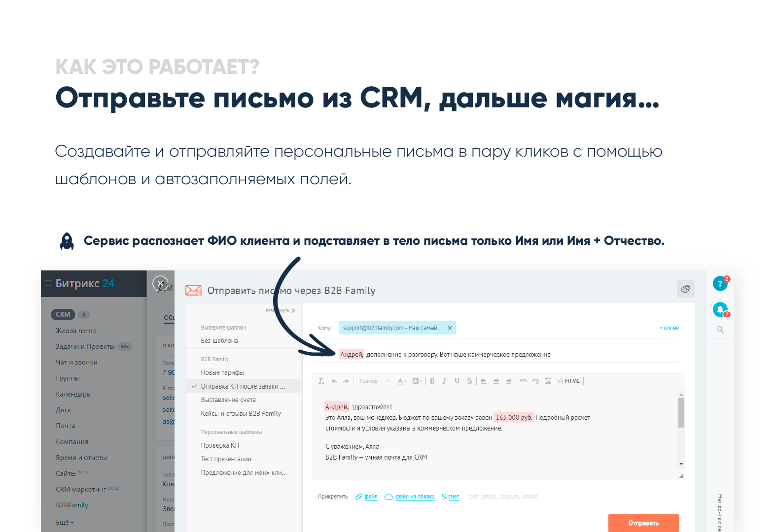This screenshot has height=532, width=775.
Task: Attach a file using the файл link
Action: [x=366, y=497]
